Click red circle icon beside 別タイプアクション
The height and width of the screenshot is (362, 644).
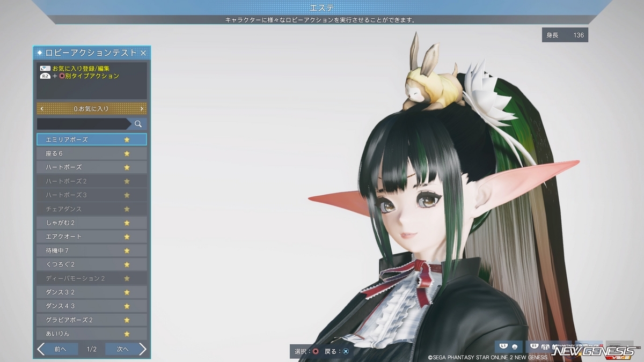point(62,76)
